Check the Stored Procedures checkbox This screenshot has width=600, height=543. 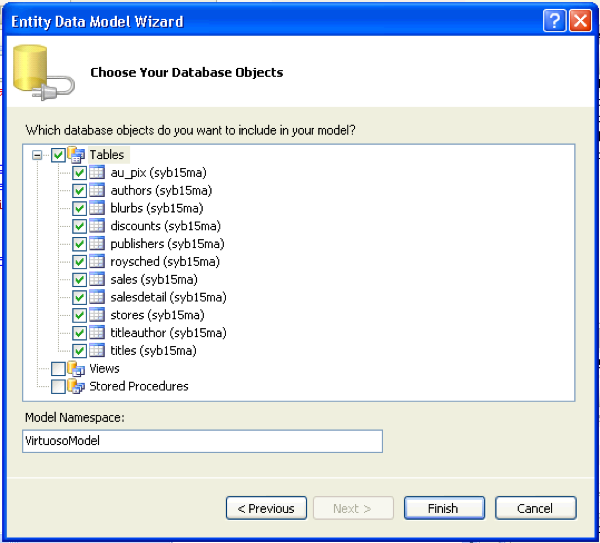pos(58,386)
